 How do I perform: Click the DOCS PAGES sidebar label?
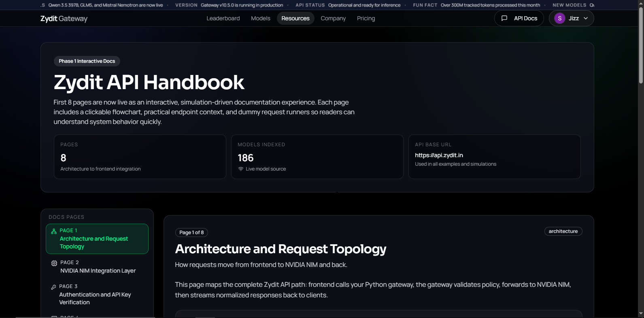tap(66, 217)
